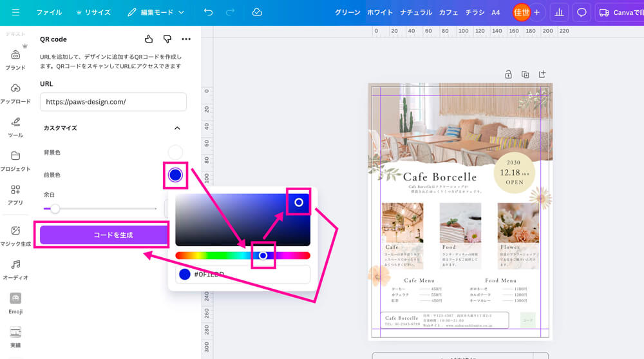Open the アップロード uploads sidebar panel

click(15, 93)
